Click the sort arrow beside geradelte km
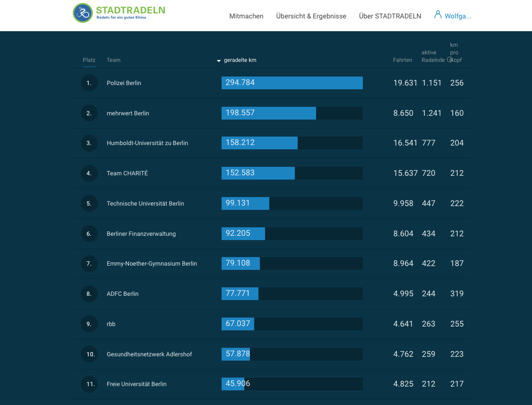This screenshot has width=532, height=405. point(219,61)
